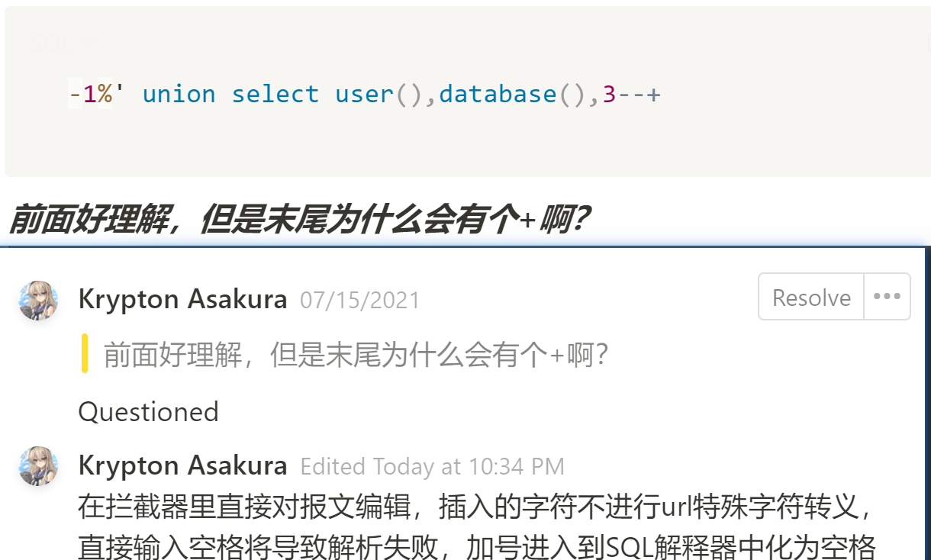Screen dimensions: 931x560
Task: Click the Krypton Asakura name beside 07/15/2021
Action: coord(182,299)
